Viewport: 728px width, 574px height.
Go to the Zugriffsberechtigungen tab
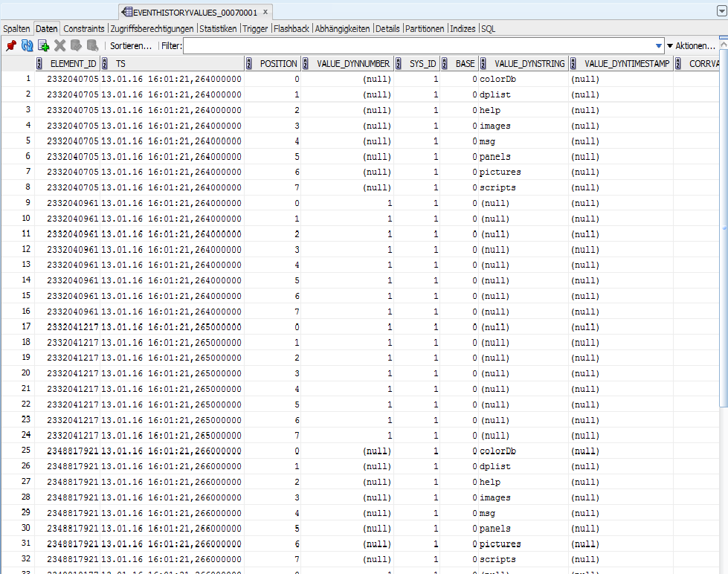coord(152,28)
